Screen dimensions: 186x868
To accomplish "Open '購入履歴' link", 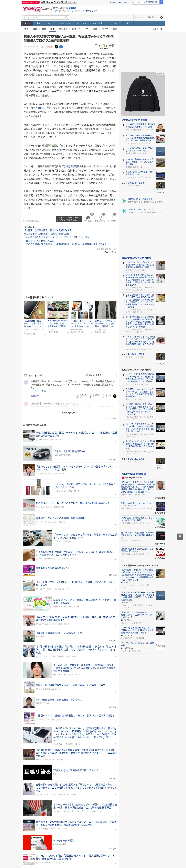I will pyautogui.click(x=152, y=18).
